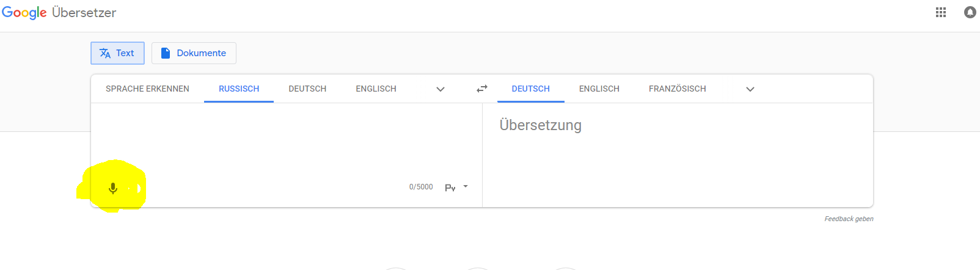The image size is (980, 270).
Task: Click the Feedback geben link
Action: point(849,219)
